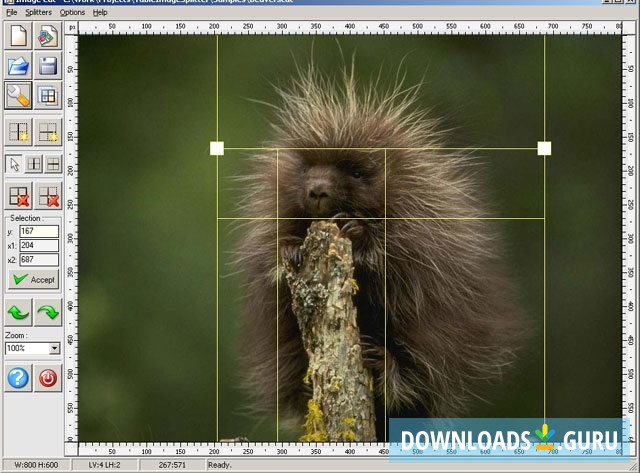This screenshot has width=640, height=473.
Task: Click the New file icon
Action: coord(18,37)
